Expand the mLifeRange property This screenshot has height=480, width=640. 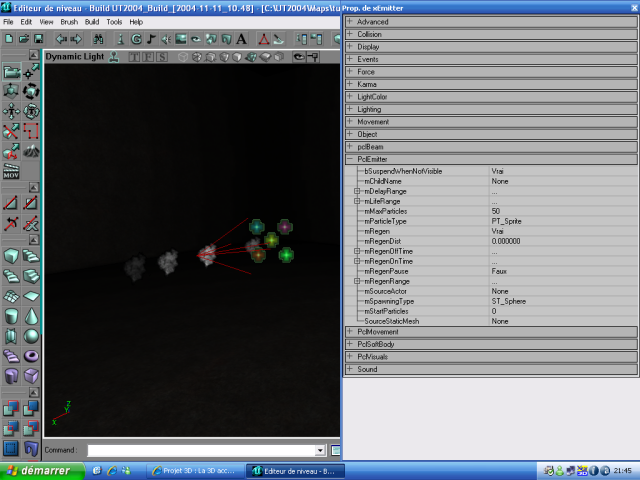point(357,201)
